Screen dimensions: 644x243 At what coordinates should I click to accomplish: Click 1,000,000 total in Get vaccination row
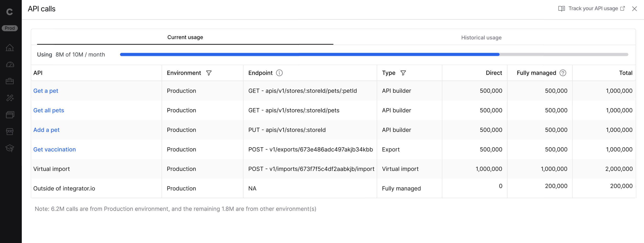[x=619, y=149]
